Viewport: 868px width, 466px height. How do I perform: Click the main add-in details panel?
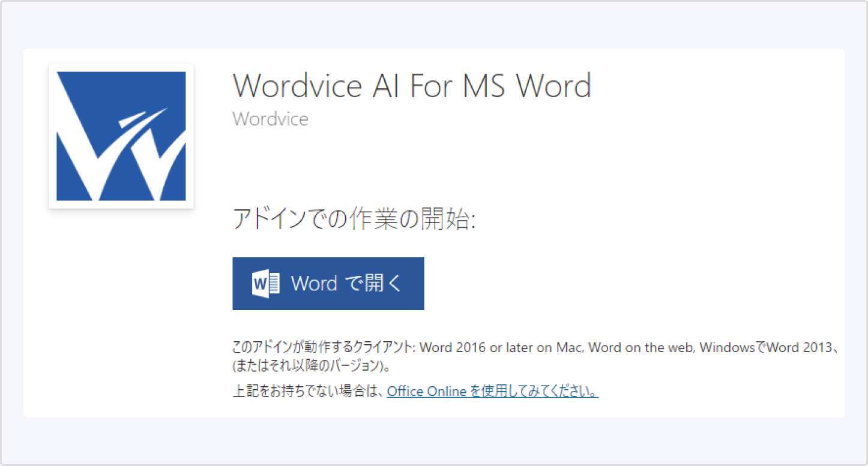pyautogui.click(x=434, y=233)
